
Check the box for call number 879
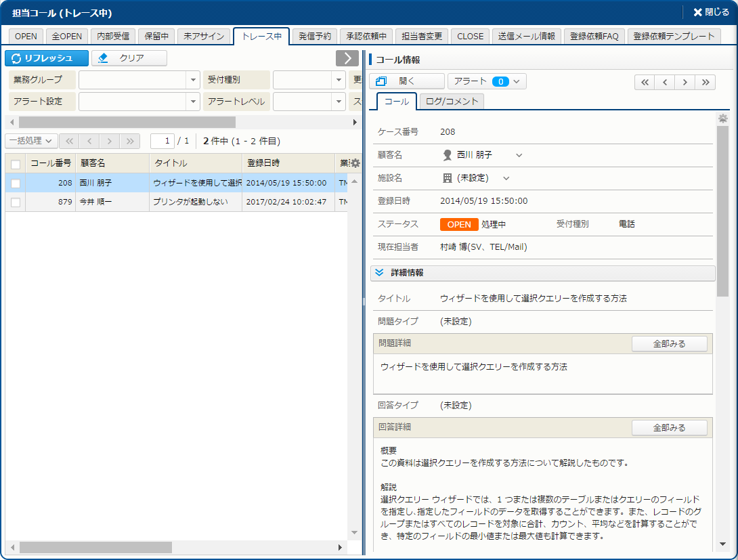click(x=16, y=202)
